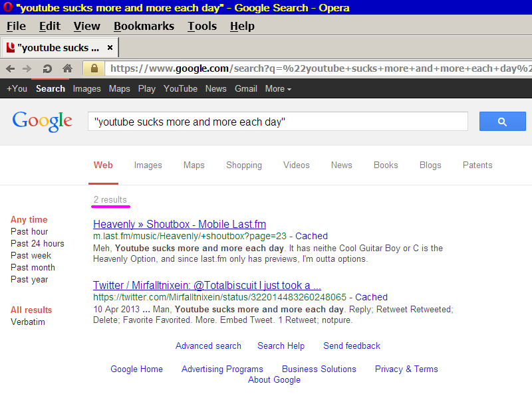Open Images in the black Google bar
This screenshot has height=404, width=532.
point(87,89)
